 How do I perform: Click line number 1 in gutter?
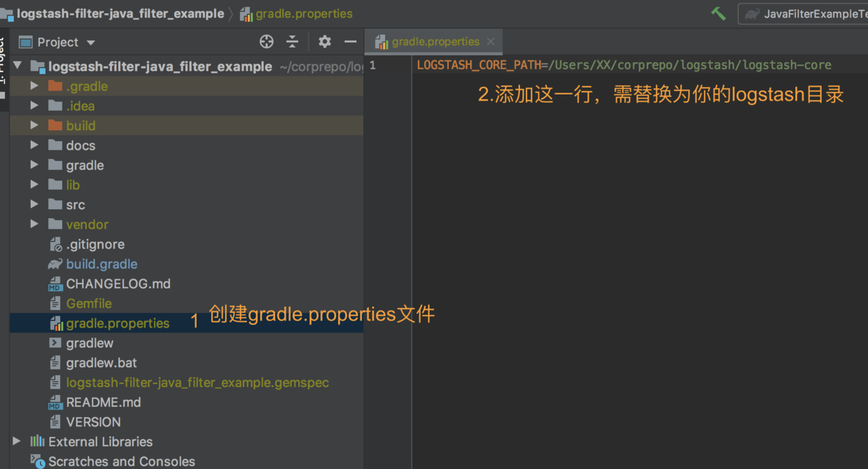pos(372,65)
